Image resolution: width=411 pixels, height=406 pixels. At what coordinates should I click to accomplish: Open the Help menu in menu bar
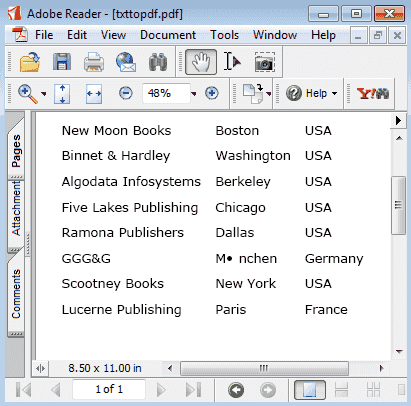pos(323,35)
